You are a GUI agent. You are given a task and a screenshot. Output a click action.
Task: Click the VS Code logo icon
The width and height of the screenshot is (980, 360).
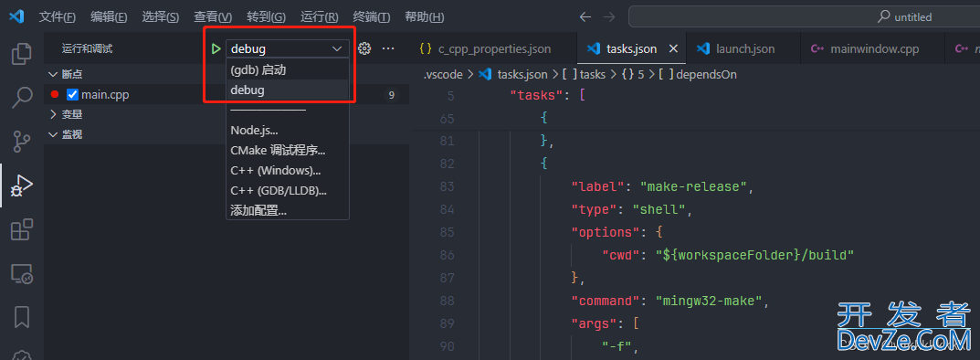[x=16, y=16]
